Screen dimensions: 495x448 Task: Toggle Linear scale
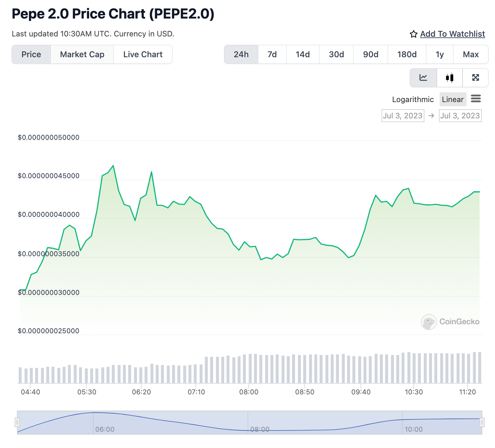(453, 99)
